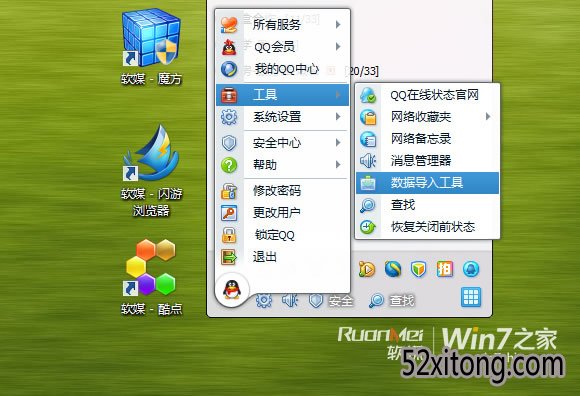Choose 锁定QQ in the menu
This screenshot has height=396, width=580.
coord(282,235)
